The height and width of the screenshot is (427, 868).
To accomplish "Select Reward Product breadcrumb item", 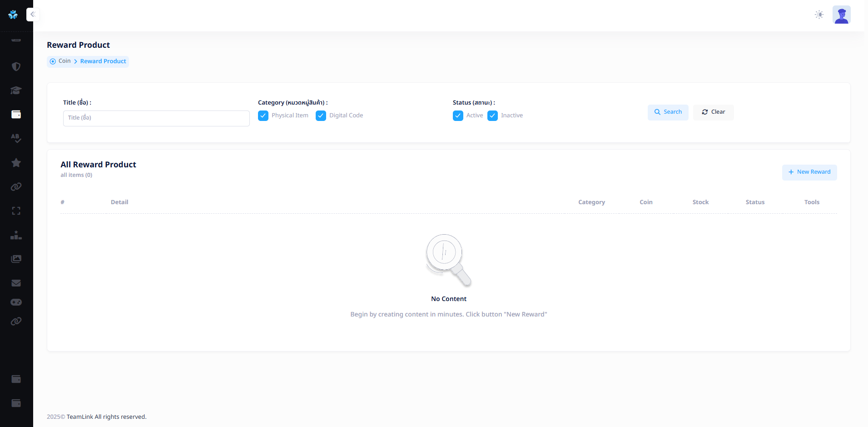I will 103,61.
